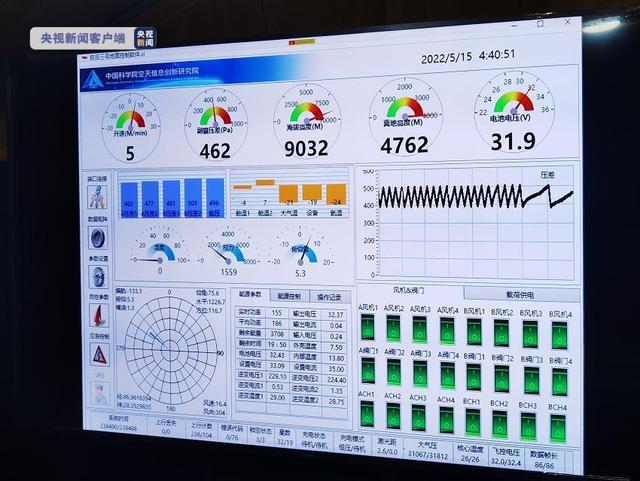This screenshot has height=481, width=640.
Task: Switch to the 能源控制 tab
Action: 287,296
